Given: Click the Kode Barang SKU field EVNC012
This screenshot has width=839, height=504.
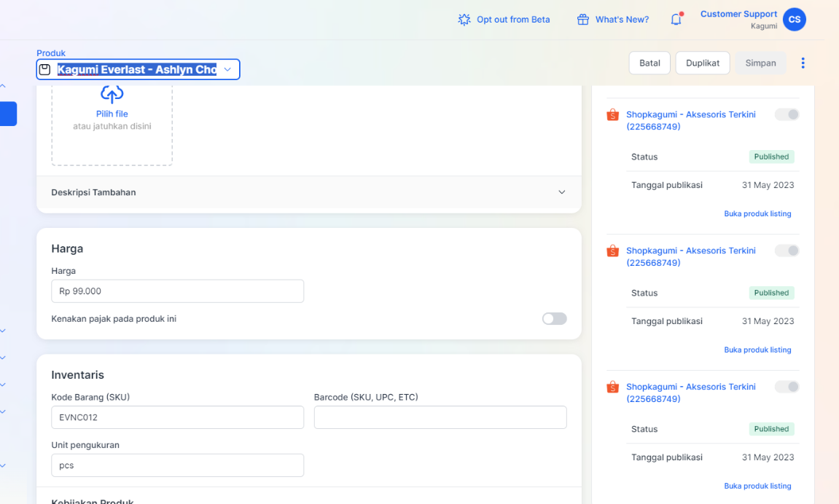Looking at the screenshot, I should [x=178, y=417].
